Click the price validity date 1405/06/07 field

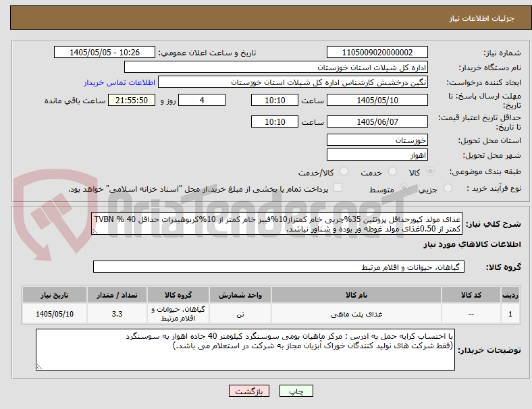pos(377,121)
